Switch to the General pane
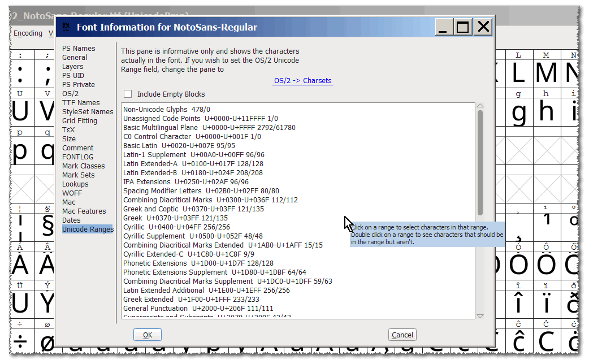The image size is (589, 364). click(x=74, y=57)
